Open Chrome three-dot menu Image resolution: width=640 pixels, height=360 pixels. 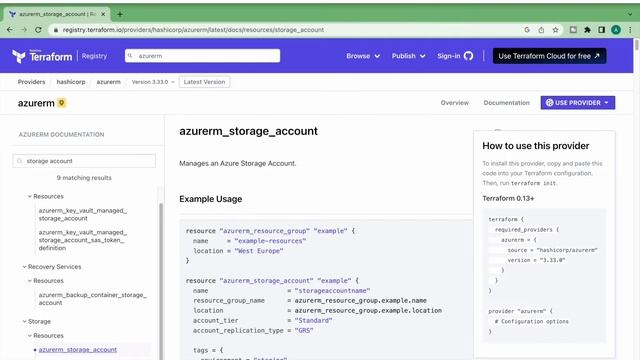click(x=630, y=30)
